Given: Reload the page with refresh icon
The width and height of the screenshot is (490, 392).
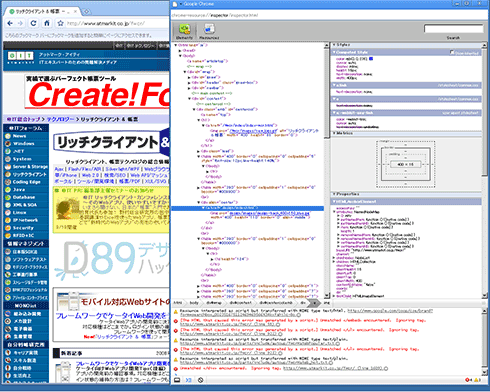Looking at the screenshot, I should tap(33, 23).
